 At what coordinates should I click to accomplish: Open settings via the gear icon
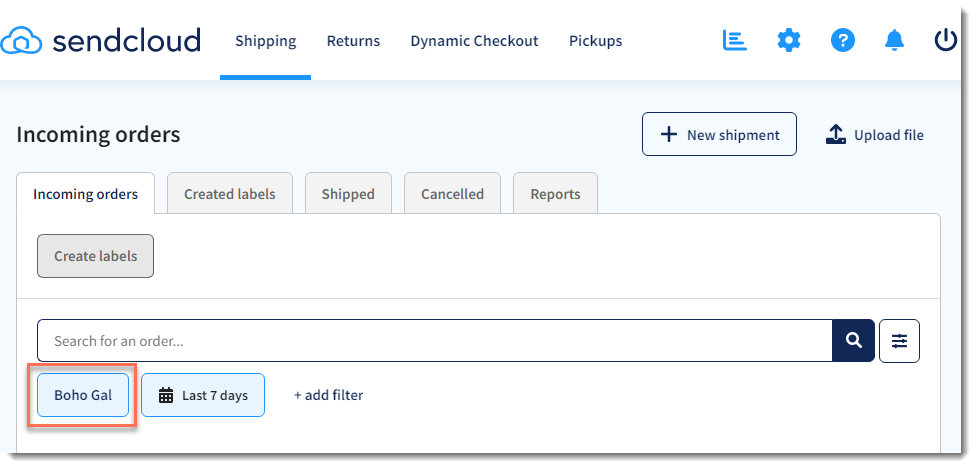pos(789,41)
